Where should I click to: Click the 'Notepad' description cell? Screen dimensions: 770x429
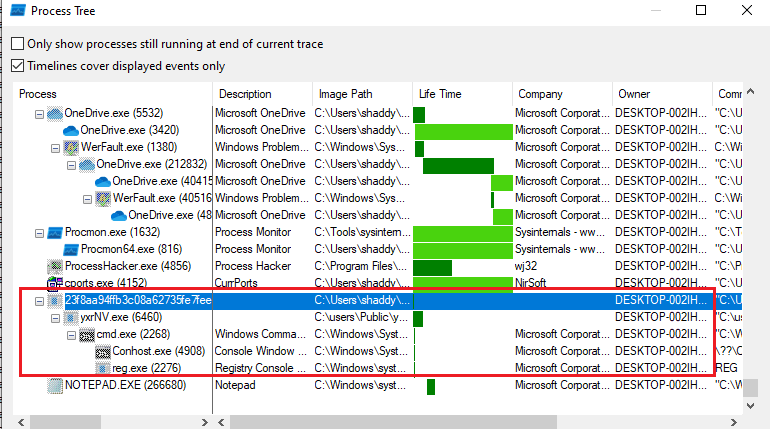[235, 385]
